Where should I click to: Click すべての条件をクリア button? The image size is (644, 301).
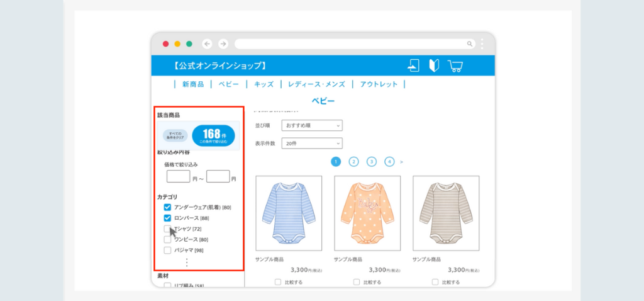(x=175, y=135)
